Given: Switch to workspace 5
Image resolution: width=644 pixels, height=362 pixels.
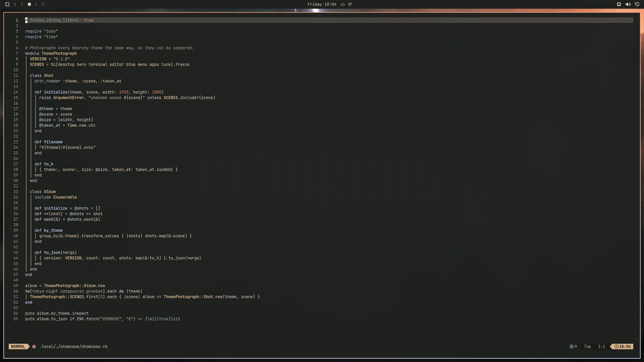Looking at the screenshot, I should (43, 4).
